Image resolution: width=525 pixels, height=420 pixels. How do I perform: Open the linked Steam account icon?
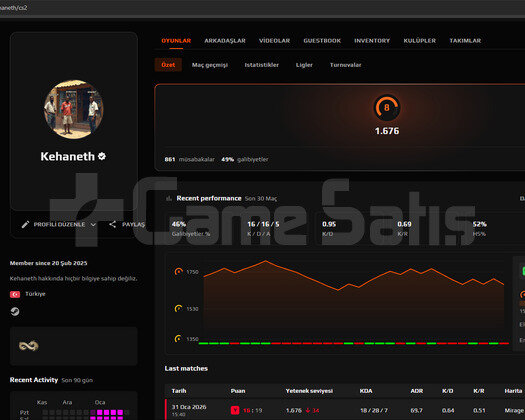coord(15,312)
